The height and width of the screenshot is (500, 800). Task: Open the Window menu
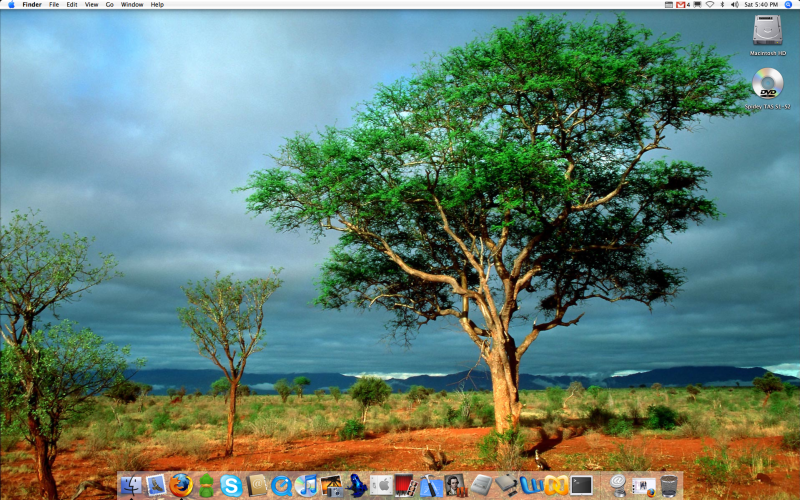pyautogui.click(x=132, y=5)
